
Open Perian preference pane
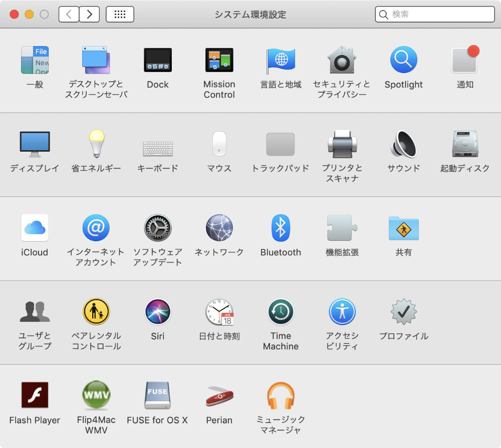tap(219, 396)
